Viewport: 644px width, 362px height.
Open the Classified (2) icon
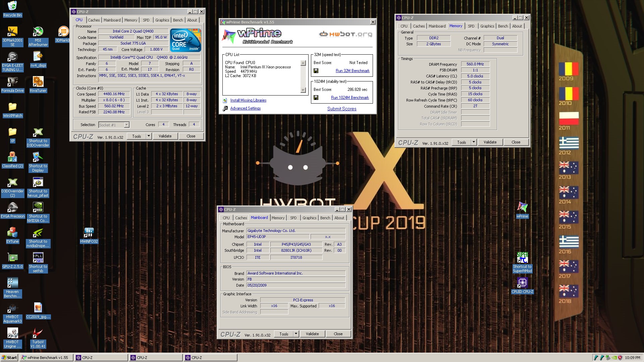pyautogui.click(x=12, y=160)
